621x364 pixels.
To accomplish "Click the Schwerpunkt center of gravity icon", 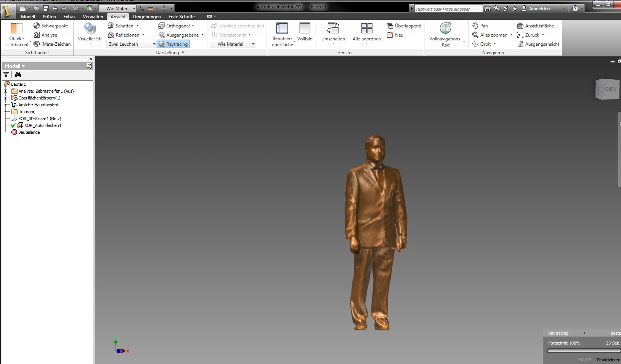I will click(x=37, y=26).
